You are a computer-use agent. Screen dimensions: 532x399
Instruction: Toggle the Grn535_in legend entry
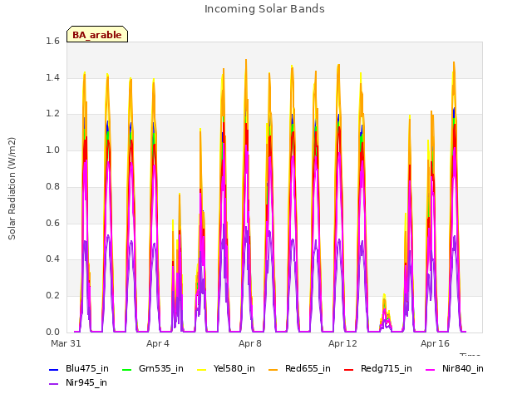click(x=153, y=369)
